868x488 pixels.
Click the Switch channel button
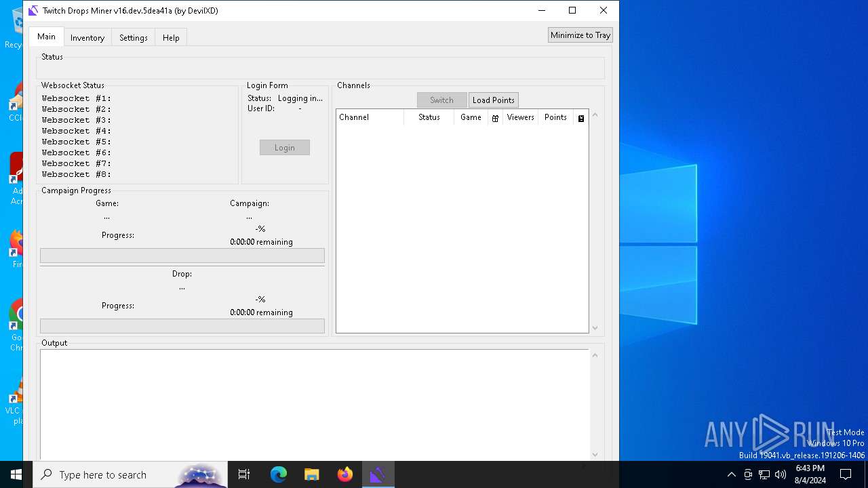(x=441, y=100)
